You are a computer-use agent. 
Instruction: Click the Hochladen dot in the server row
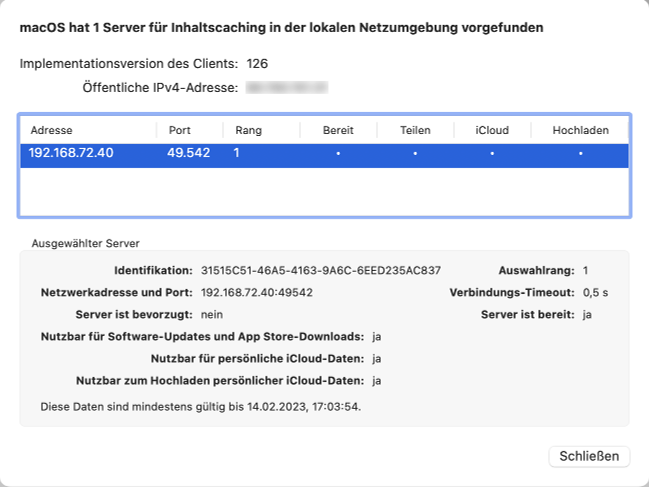coord(581,154)
